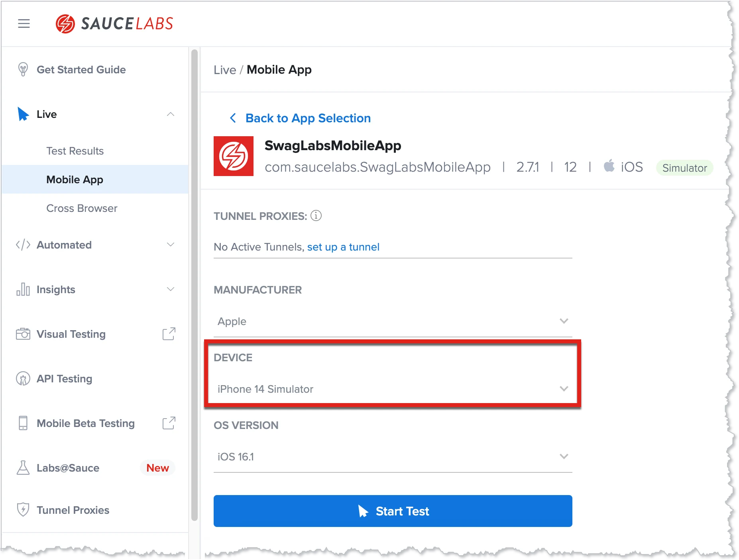This screenshot has height=560, width=739.
Task: Open Mobile Beta Testing from the sidebar
Action: pos(86,423)
